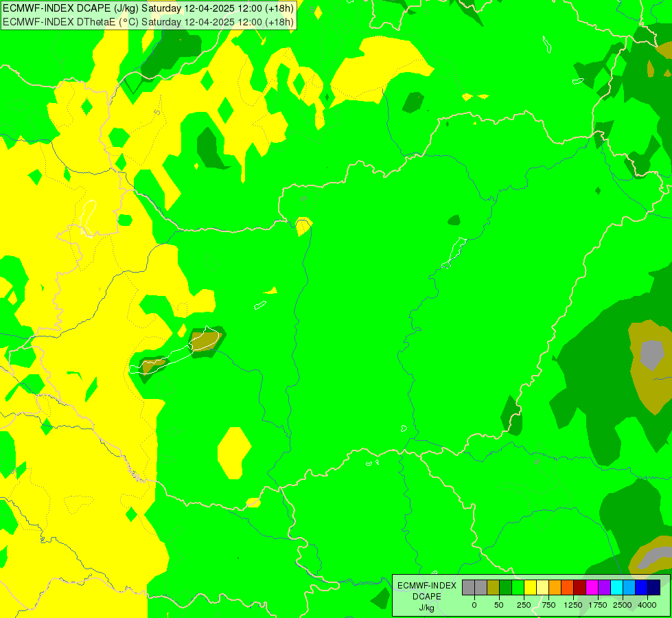The image size is (672, 618).
Task: Click the DThetaE (°C) title line
Action: [x=148, y=21]
